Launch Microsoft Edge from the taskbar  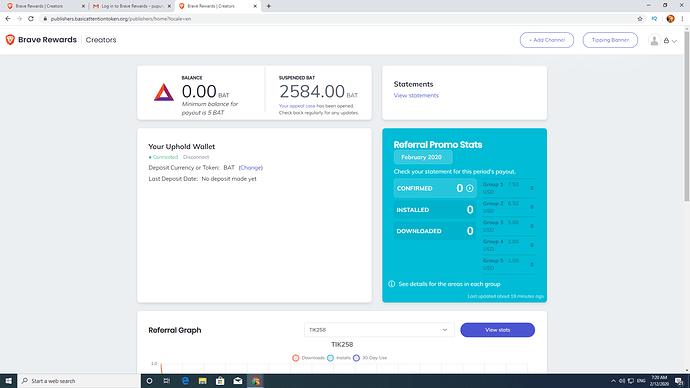click(185, 381)
